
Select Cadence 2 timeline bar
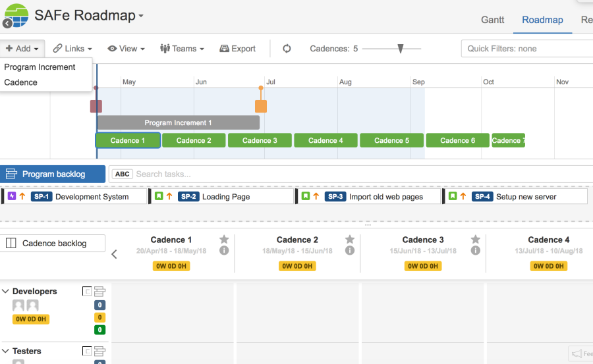point(194,140)
